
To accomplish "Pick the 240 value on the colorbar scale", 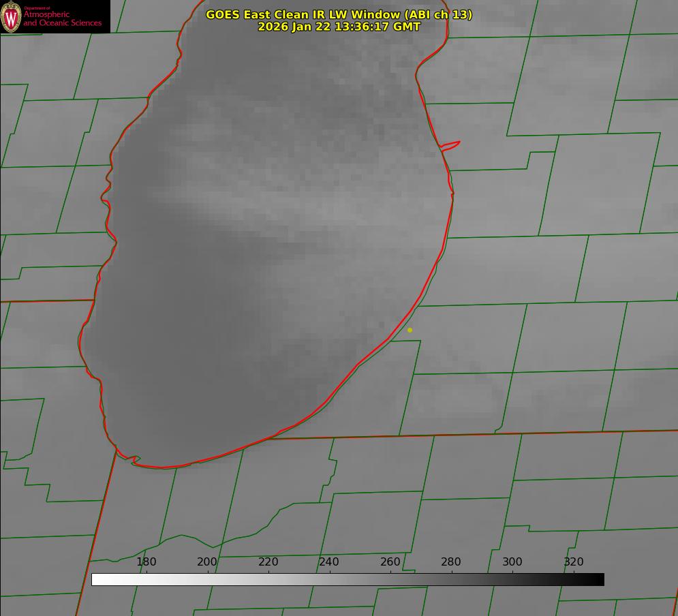I will (x=329, y=562).
